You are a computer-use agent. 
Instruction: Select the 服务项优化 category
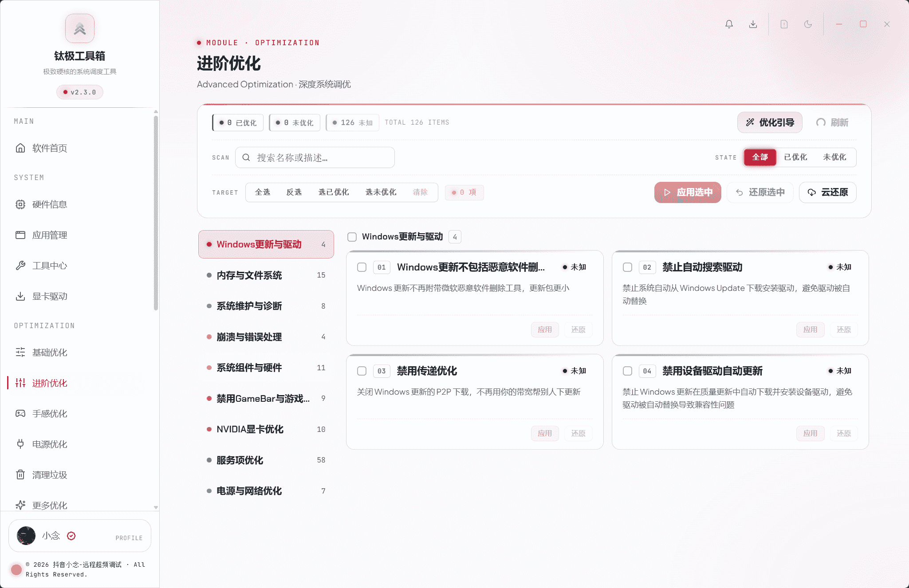[266, 460]
